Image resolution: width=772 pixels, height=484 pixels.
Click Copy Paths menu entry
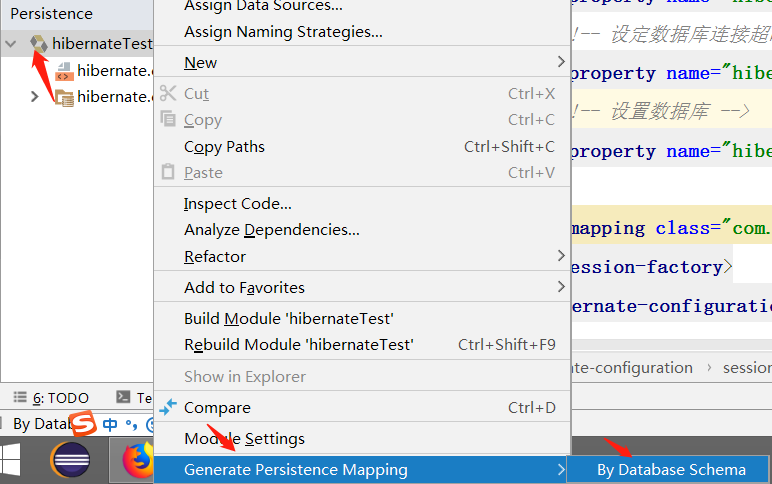(224, 146)
